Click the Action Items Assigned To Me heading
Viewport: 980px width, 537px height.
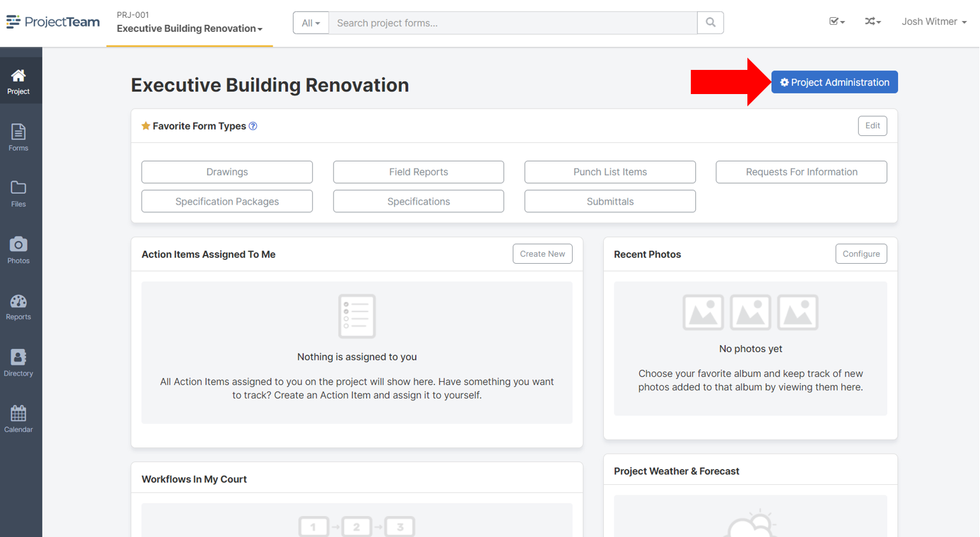coord(208,254)
